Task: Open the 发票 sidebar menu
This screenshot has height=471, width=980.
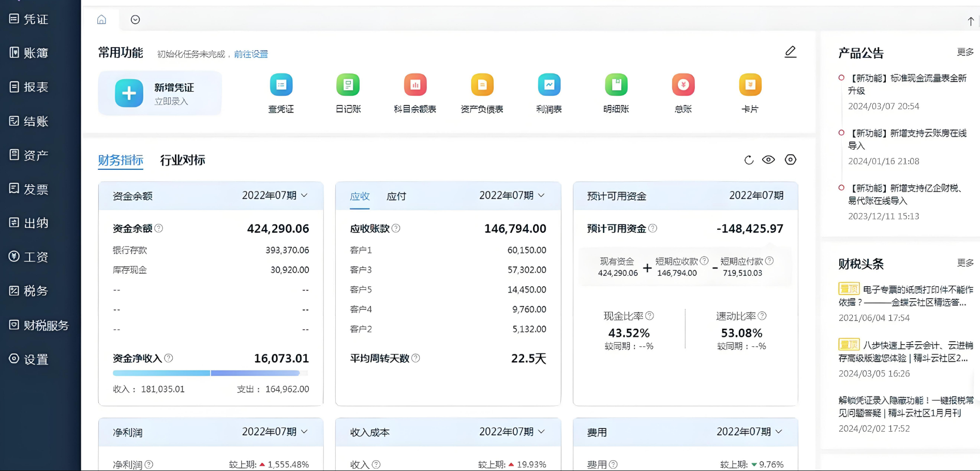Action: click(x=29, y=189)
